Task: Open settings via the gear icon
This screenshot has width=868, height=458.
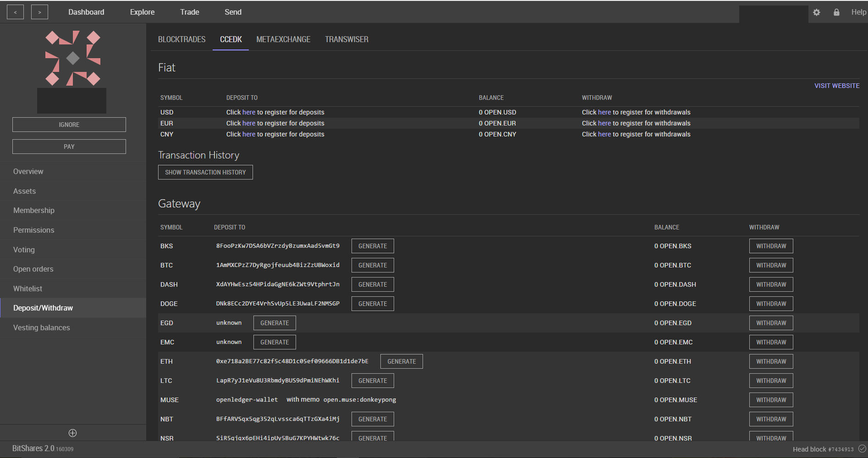Action: pos(816,12)
